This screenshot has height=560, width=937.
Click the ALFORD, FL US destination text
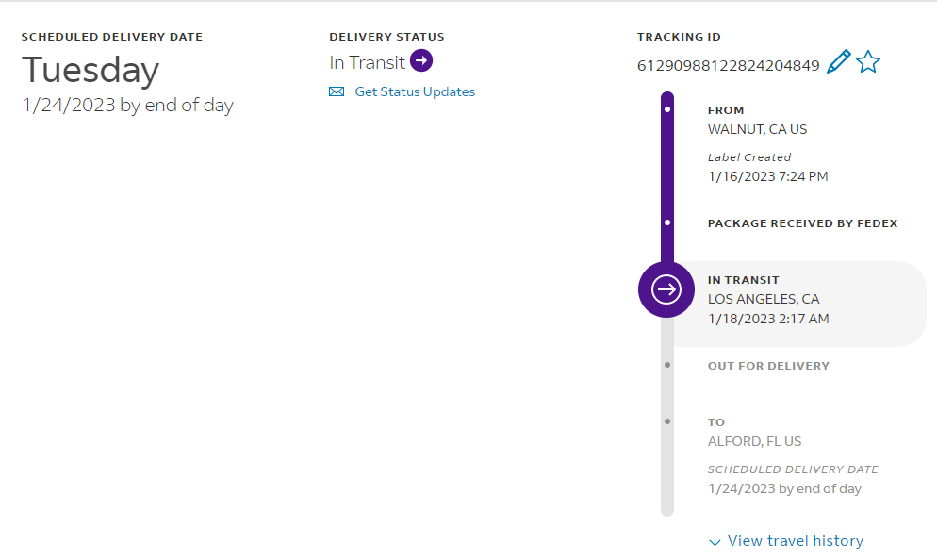754,441
